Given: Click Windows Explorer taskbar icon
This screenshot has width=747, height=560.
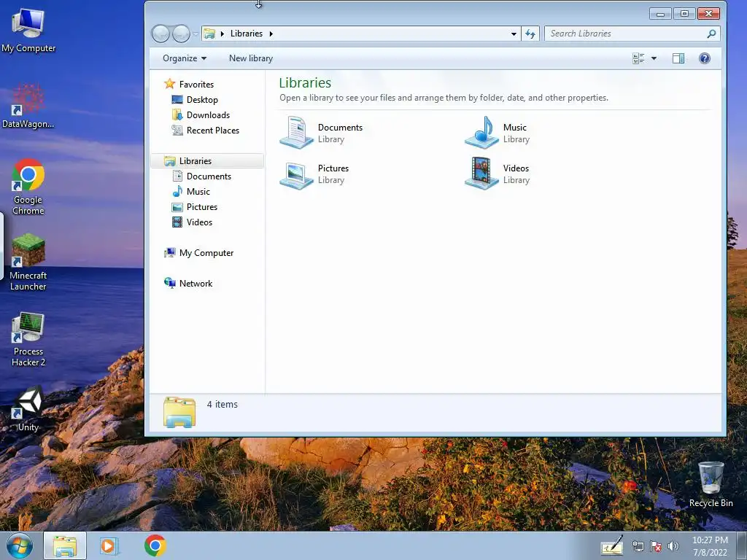Looking at the screenshot, I should (65, 546).
